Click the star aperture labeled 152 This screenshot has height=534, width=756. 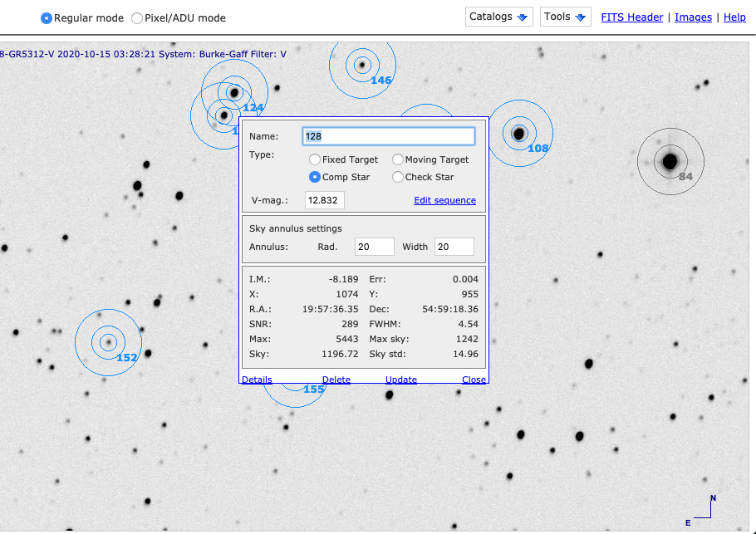pyautogui.click(x=107, y=342)
